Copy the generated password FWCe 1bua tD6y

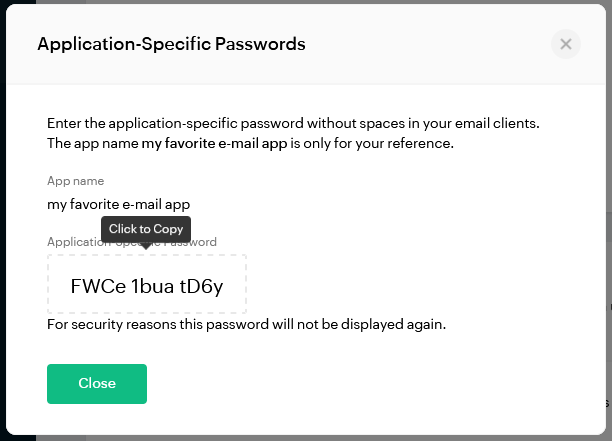coord(146,287)
